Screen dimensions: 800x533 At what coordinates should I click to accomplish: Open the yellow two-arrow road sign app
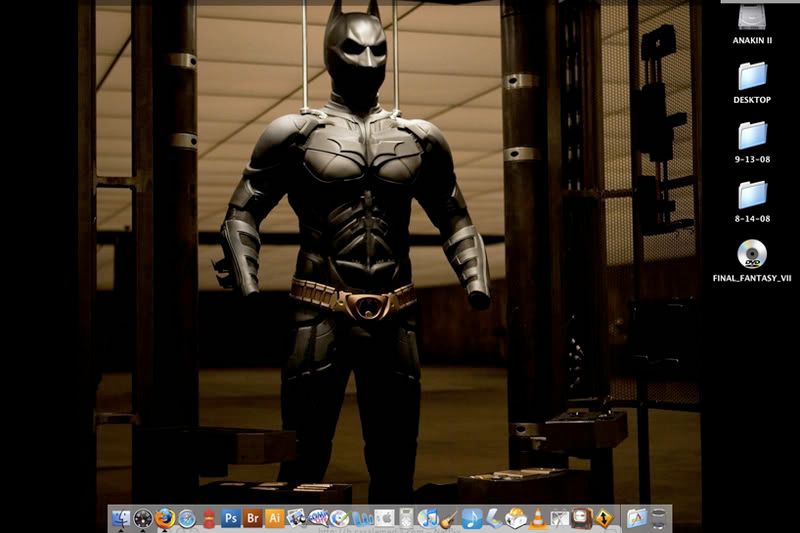[604, 518]
